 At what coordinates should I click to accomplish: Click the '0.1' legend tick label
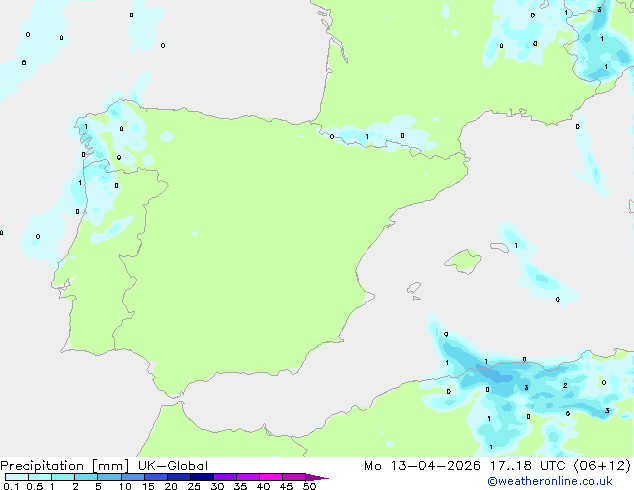pos(11,486)
